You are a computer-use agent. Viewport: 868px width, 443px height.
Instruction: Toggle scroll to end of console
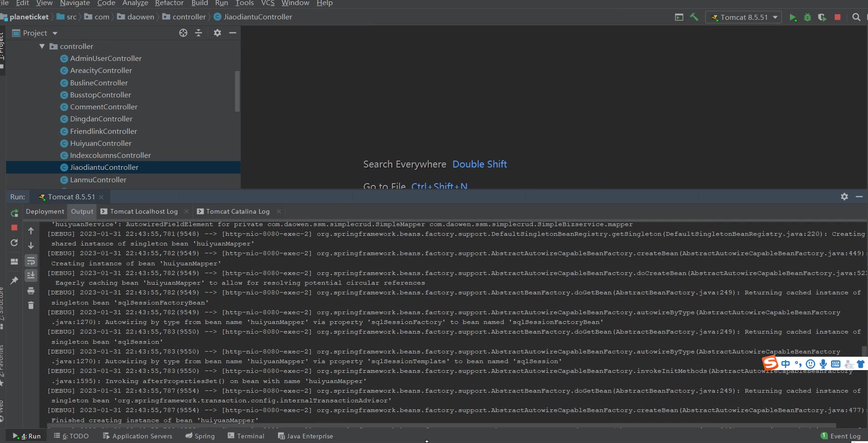pos(31,275)
